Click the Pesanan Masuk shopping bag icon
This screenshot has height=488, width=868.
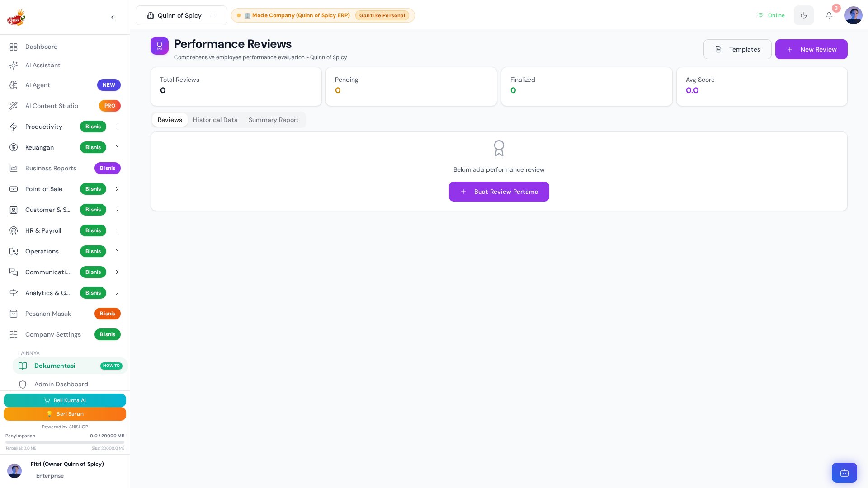(x=14, y=314)
